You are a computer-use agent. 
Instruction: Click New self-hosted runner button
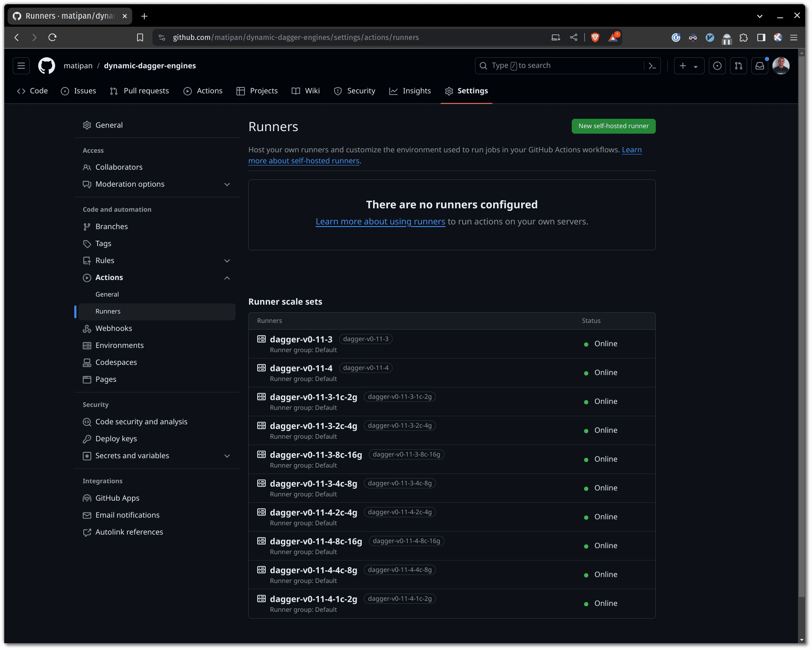pyautogui.click(x=613, y=126)
